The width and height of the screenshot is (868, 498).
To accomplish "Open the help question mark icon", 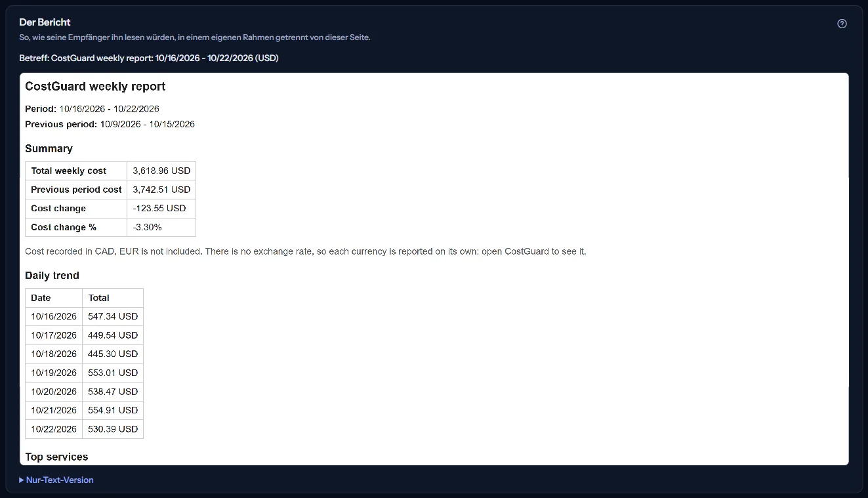I will point(842,24).
